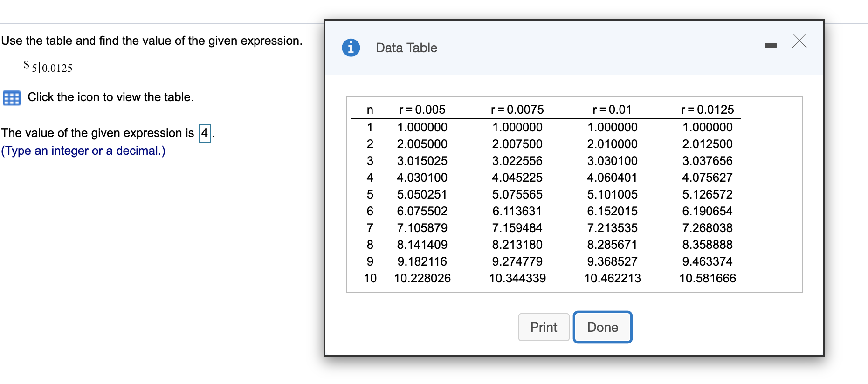Viewport: 868px width, 384px height.
Task: Click the value 4.075627 in the table
Action: click(707, 178)
